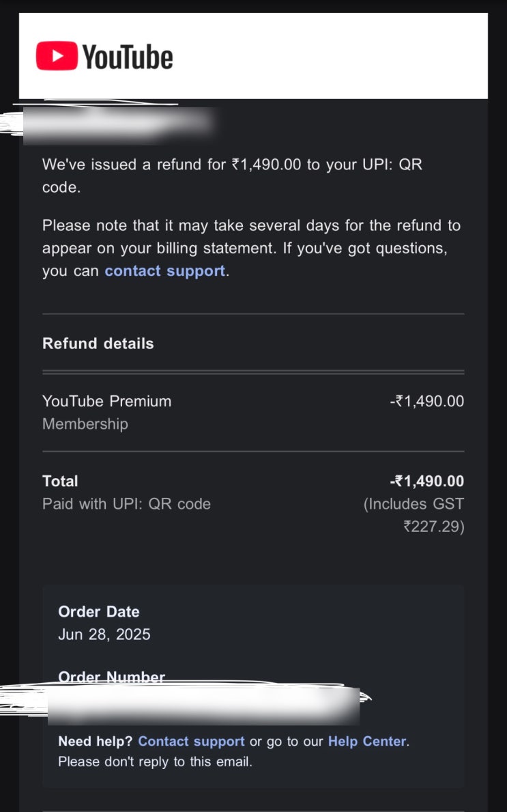Open the contact support link in refund note
This screenshot has width=507, height=812.
point(165,271)
